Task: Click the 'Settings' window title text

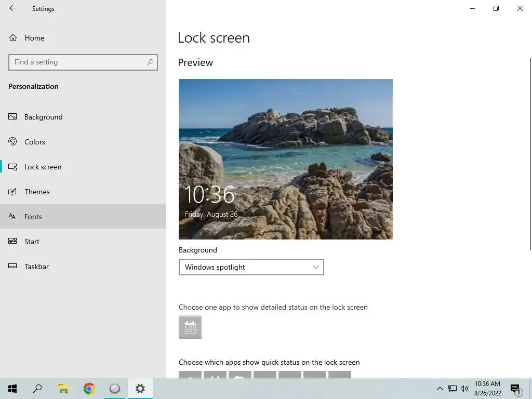Action: click(x=43, y=9)
